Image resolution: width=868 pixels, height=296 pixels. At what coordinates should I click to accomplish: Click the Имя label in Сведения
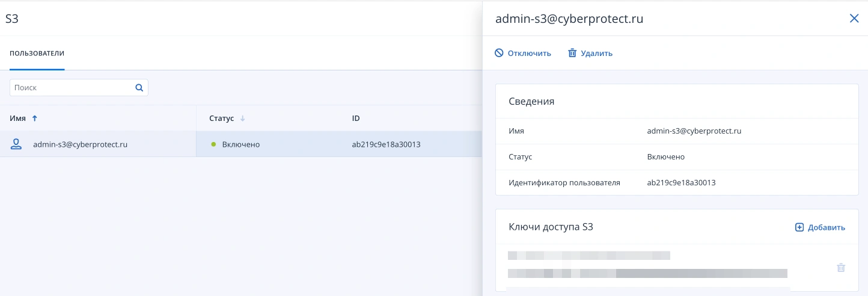coord(516,131)
